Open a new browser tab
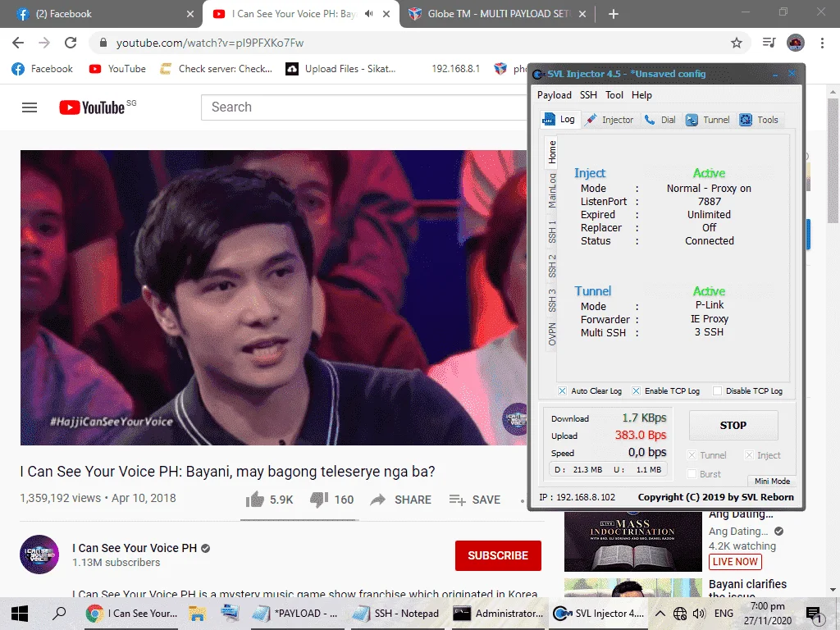 point(614,14)
